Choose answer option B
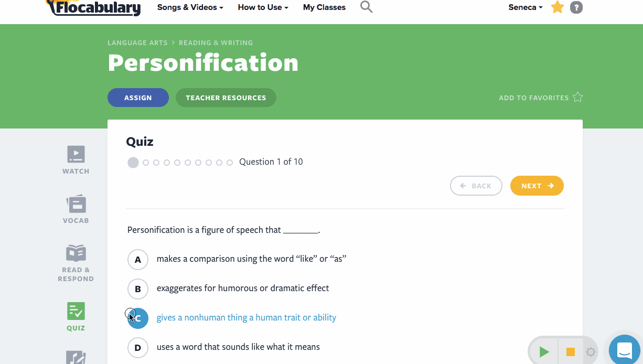This screenshot has height=364, width=643. click(x=138, y=288)
